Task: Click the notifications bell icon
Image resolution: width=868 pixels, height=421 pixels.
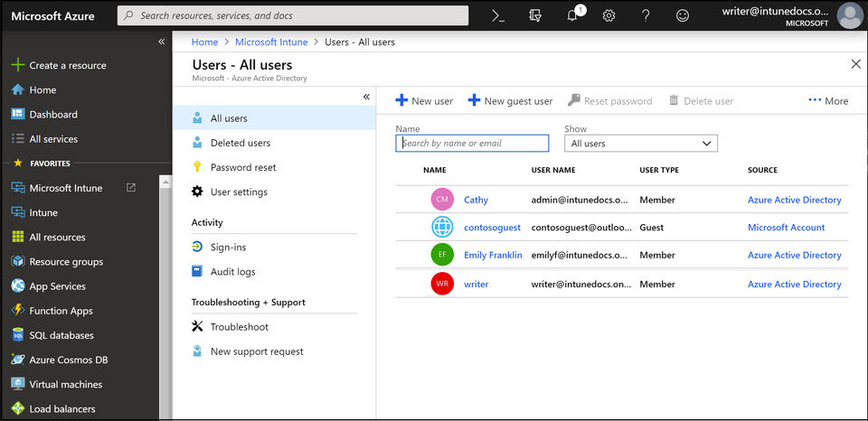Action: [572, 15]
